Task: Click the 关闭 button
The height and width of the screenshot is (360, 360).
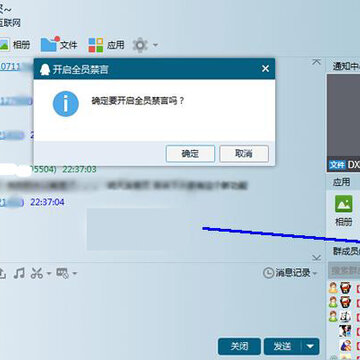Action: coord(239,347)
